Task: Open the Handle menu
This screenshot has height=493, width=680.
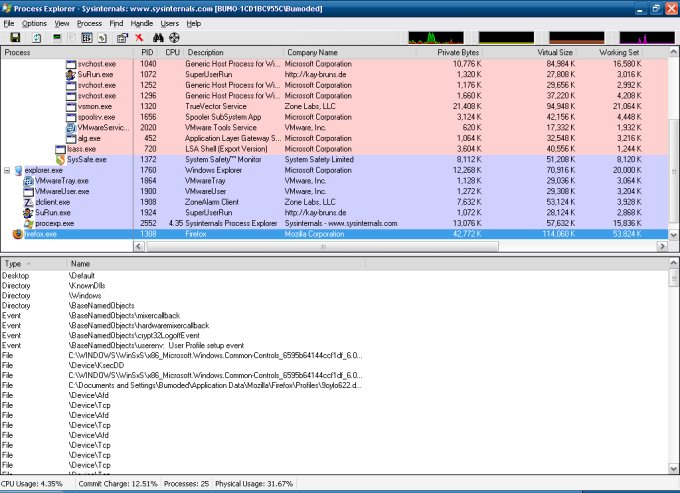Action: click(x=141, y=23)
